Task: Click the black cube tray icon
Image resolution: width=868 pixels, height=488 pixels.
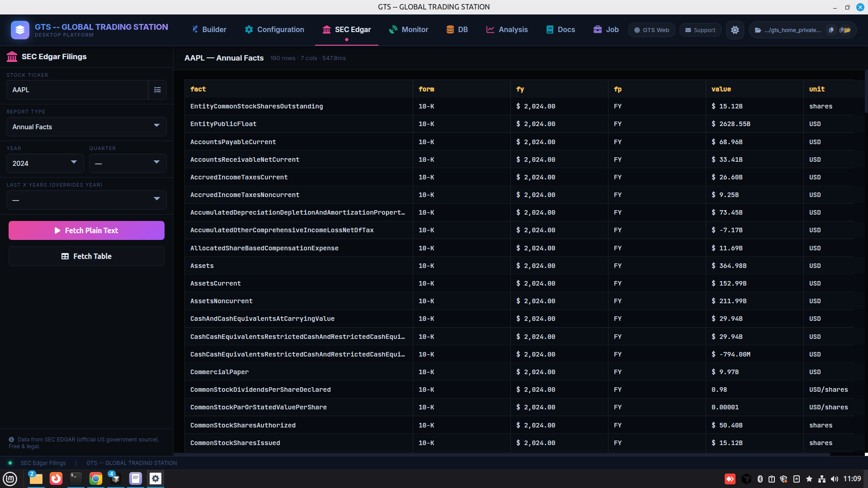Action: point(746,479)
